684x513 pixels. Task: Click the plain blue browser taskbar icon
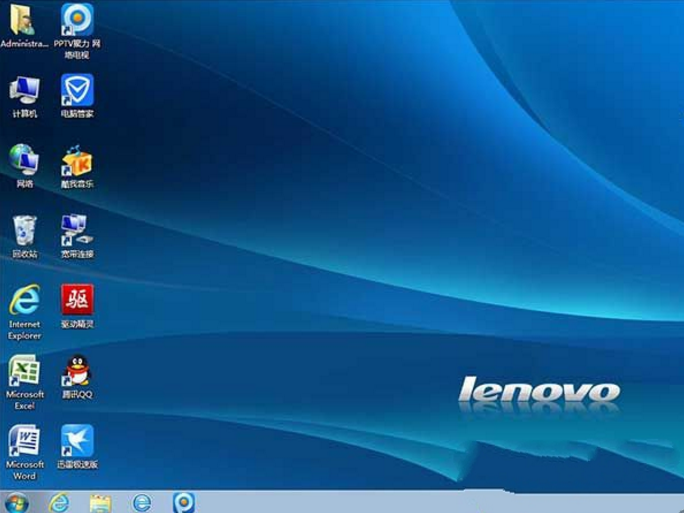point(142,503)
